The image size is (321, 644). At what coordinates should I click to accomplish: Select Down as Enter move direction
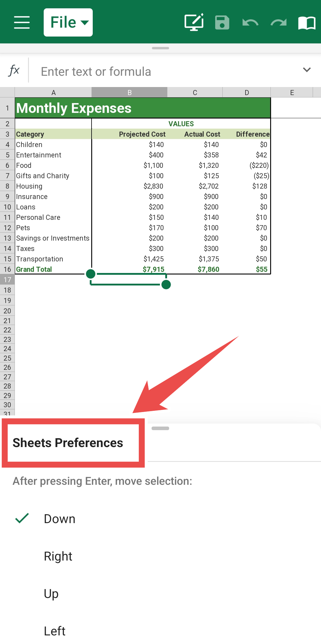point(59,519)
